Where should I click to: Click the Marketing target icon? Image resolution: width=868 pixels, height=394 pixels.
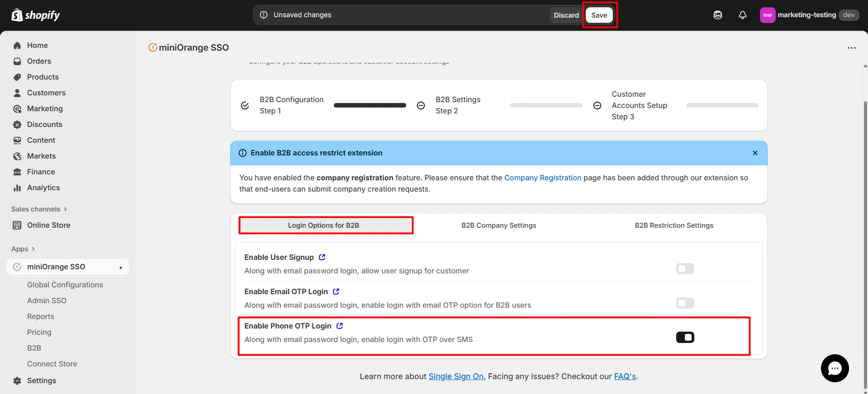pos(17,108)
